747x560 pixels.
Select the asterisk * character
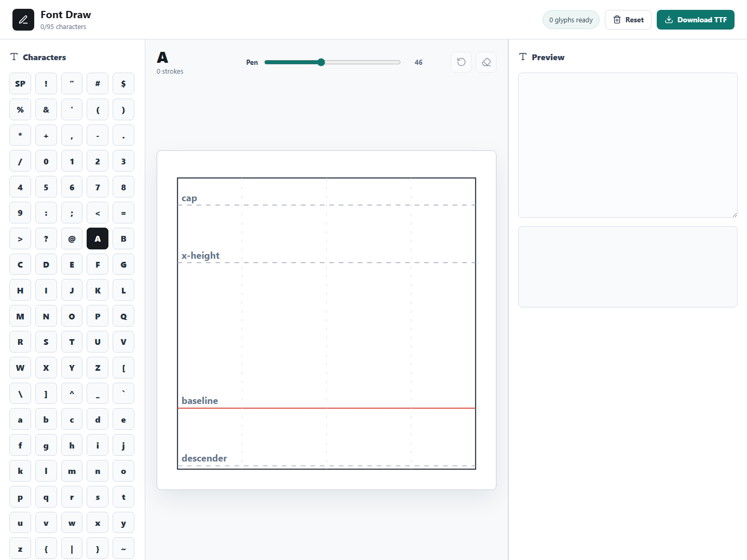20,135
